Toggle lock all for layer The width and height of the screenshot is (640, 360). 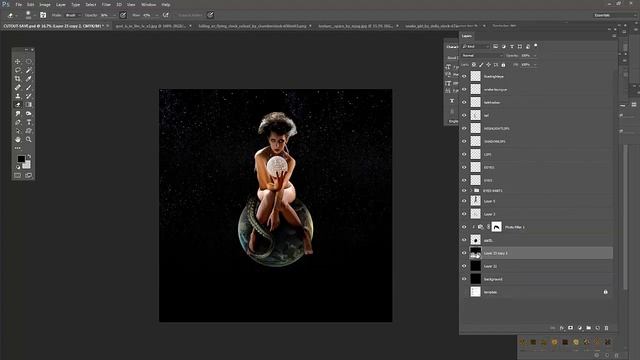503,65
